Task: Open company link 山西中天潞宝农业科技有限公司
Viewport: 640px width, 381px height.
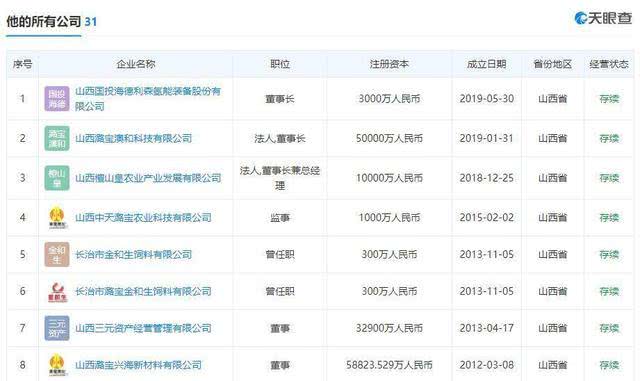Action: pyautogui.click(x=143, y=217)
